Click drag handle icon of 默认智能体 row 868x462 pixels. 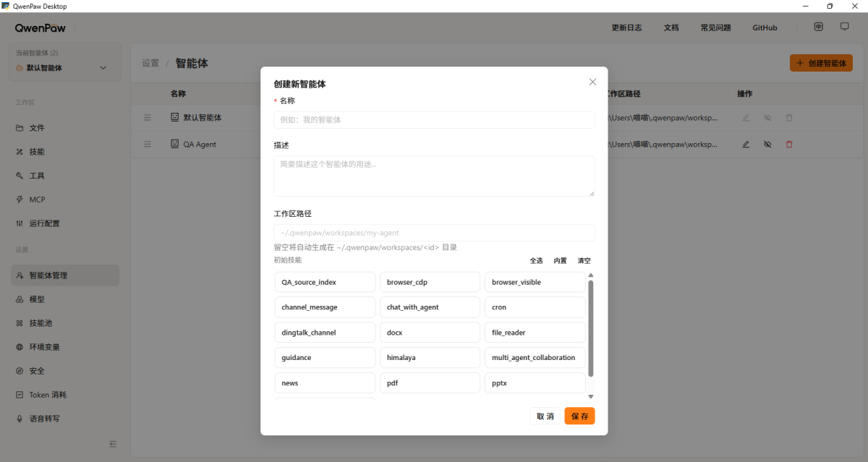(148, 117)
